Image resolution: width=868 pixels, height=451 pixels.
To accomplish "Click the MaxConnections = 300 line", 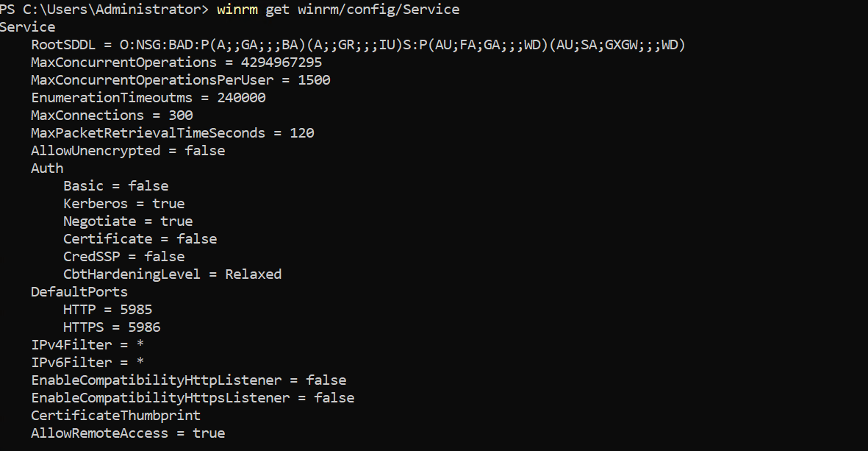I will pos(112,116).
